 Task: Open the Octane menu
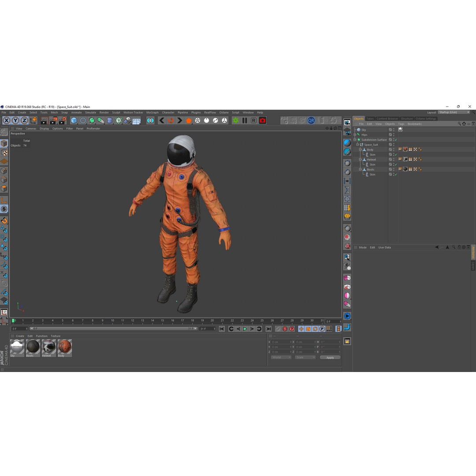click(224, 113)
